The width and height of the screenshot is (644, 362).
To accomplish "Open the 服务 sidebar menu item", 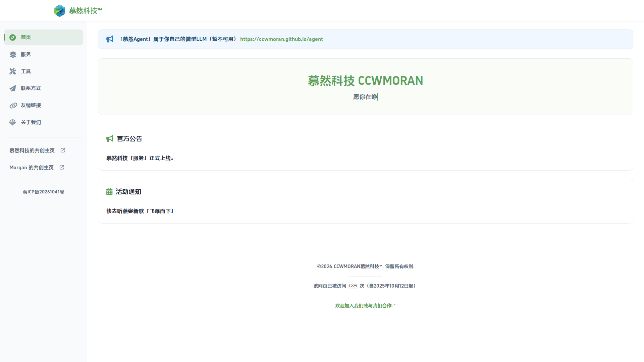I will (x=26, y=54).
